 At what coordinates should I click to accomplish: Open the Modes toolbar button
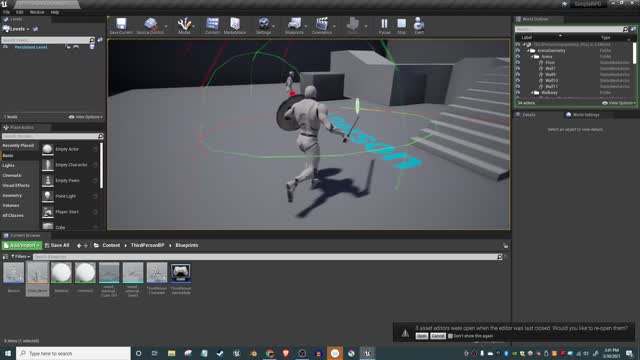184,26
